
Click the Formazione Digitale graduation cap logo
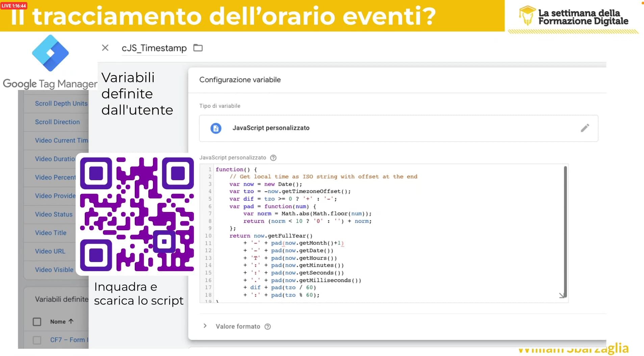click(527, 16)
